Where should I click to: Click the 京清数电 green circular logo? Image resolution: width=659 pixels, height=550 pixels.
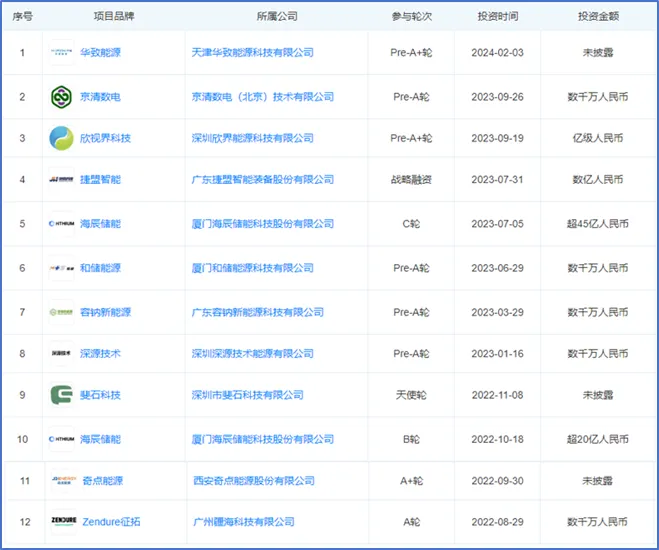point(62,97)
